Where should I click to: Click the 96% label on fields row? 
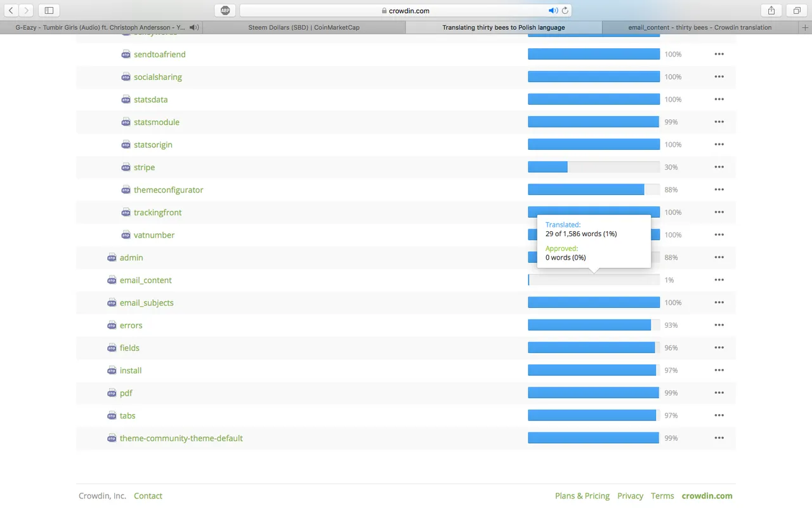click(671, 348)
